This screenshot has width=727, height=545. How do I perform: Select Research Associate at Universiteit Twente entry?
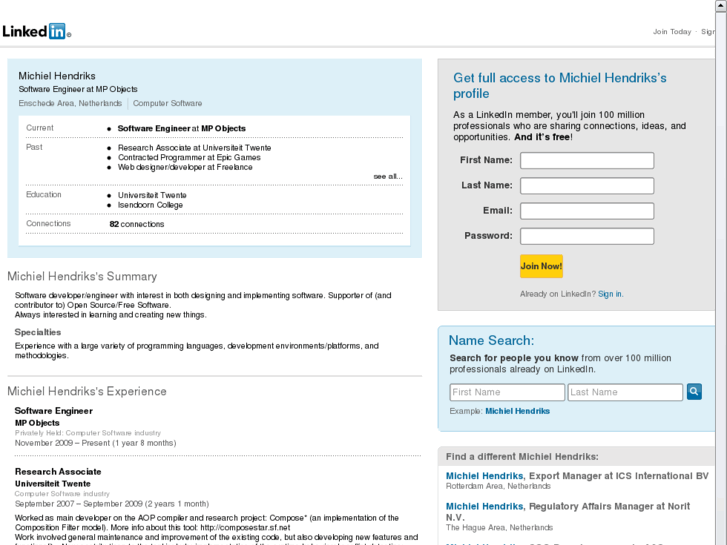click(x=194, y=148)
